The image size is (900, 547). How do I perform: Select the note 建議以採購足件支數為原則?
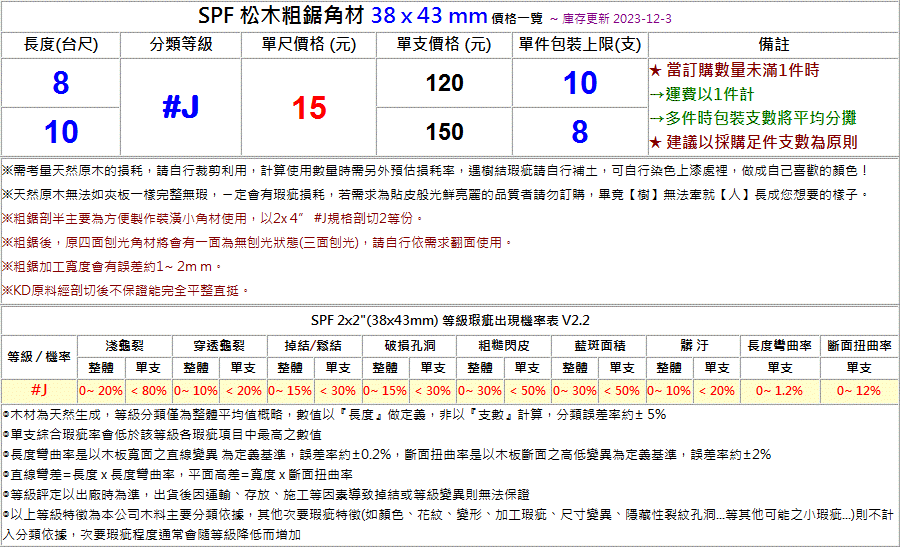point(753,142)
